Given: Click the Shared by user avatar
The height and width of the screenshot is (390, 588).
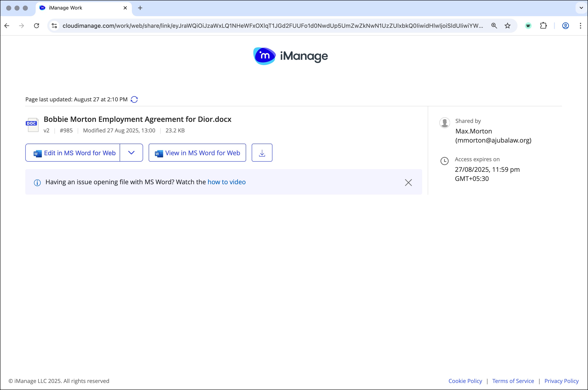Looking at the screenshot, I should click(x=445, y=123).
